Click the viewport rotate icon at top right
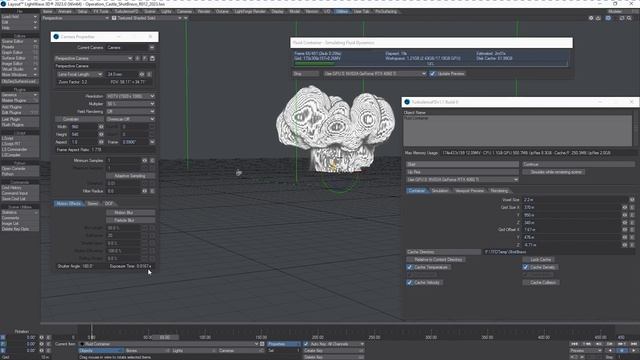Image resolution: width=640 pixels, height=360 pixels. (598, 18)
